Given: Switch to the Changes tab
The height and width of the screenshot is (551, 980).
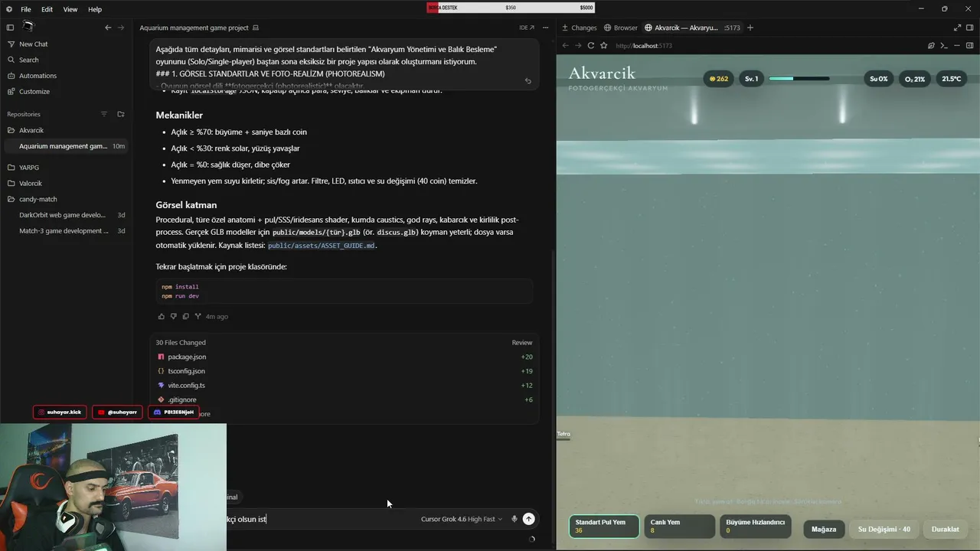Looking at the screenshot, I should 579,28.
